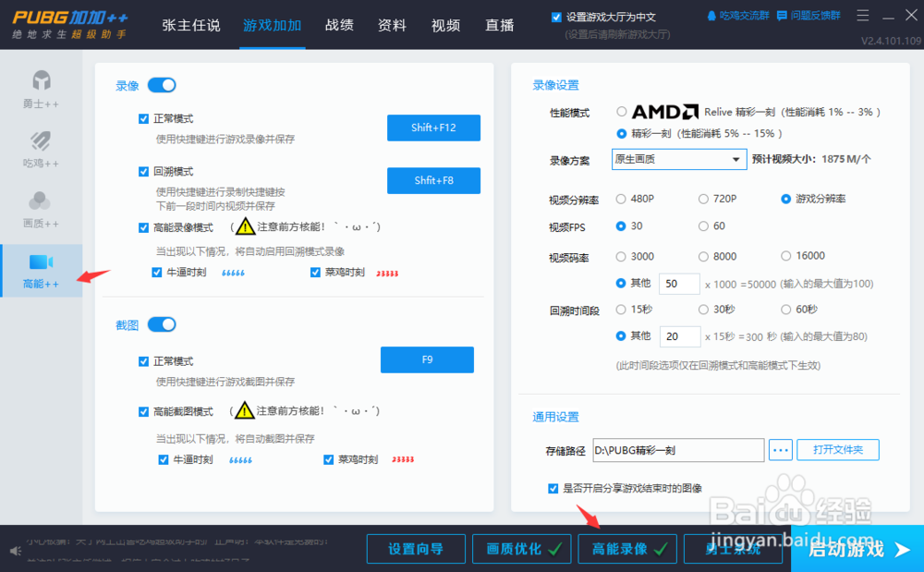The width and height of the screenshot is (924, 572).
Task: Click the V2.4.101.109 version text
Action: [891, 42]
